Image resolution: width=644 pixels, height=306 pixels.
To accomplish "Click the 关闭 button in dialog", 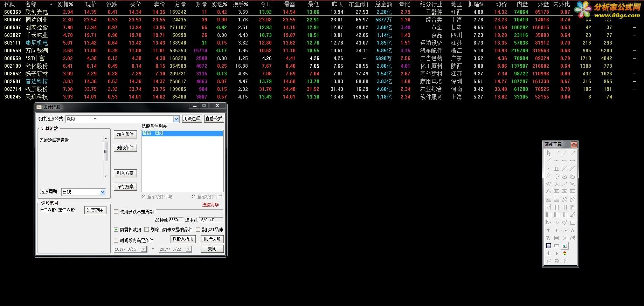I will point(212,249).
